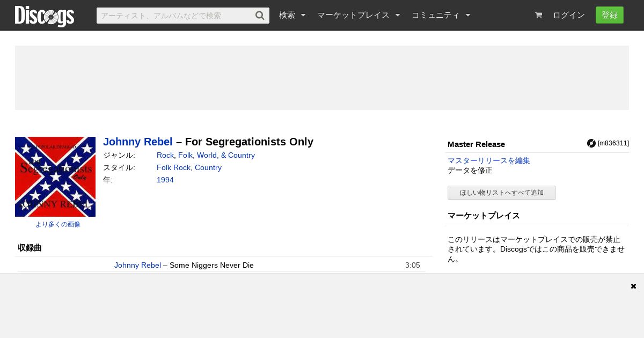The image size is (644, 338).
Task: Click the master release vinyl icon
Action: click(591, 143)
